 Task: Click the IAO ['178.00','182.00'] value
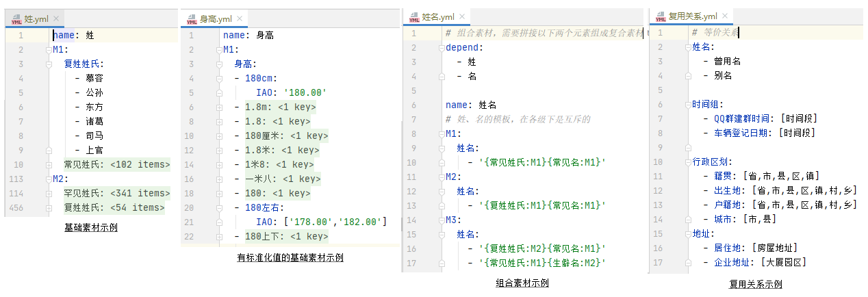point(335,222)
